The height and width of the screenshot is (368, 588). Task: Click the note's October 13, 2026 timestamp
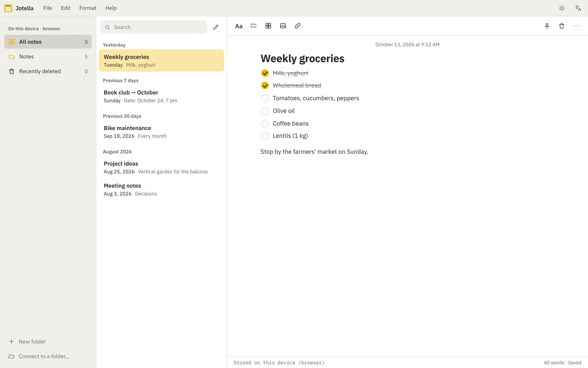tap(407, 44)
